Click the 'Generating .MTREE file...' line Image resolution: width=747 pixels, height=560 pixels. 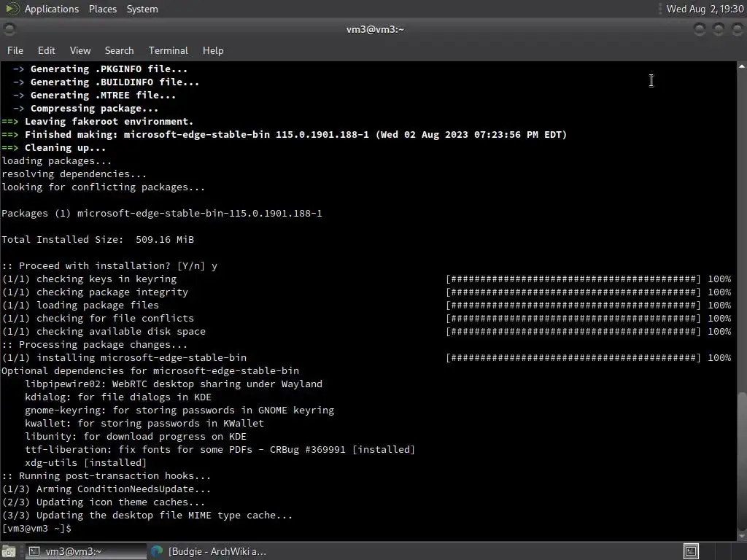94,96
